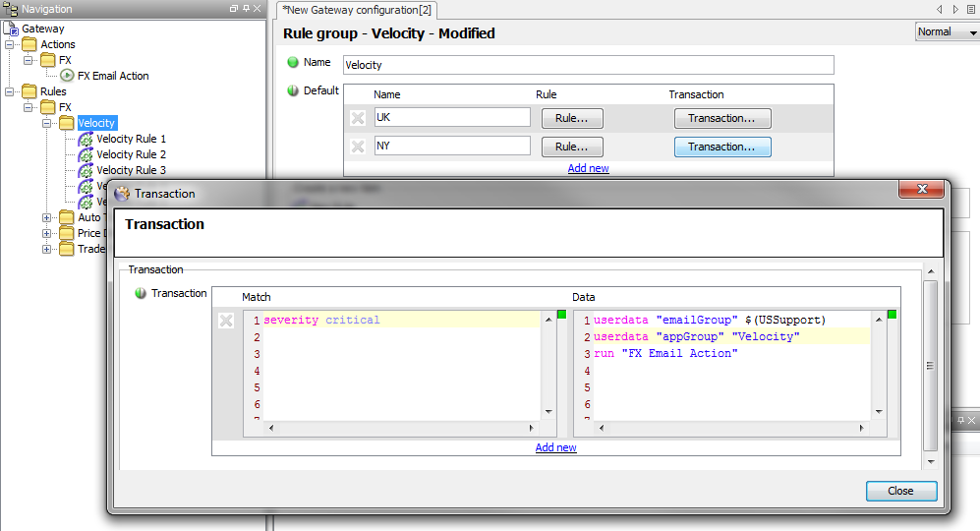Viewport: 980px width, 531px height.
Task: Remove the UK row with X icon
Action: click(358, 118)
